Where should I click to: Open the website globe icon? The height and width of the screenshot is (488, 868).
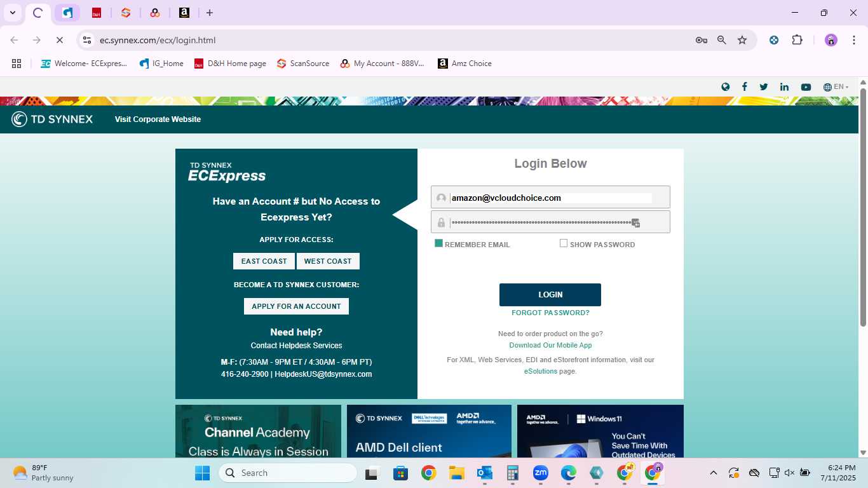(x=725, y=87)
